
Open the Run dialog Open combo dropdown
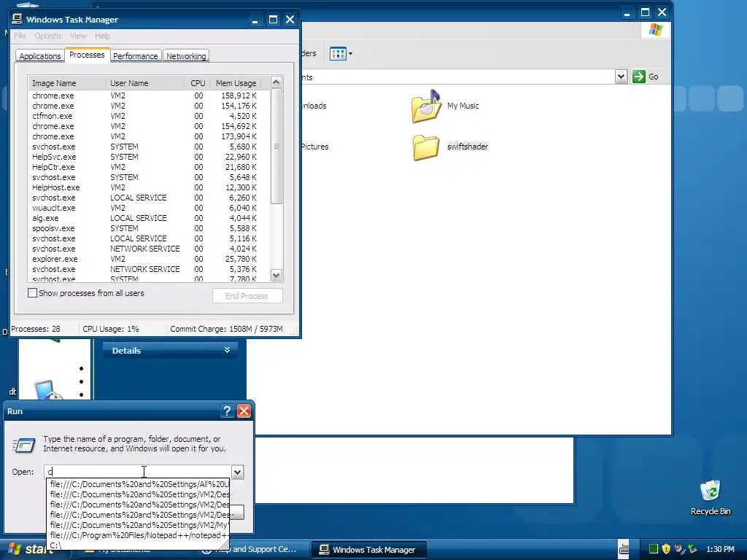pos(237,472)
